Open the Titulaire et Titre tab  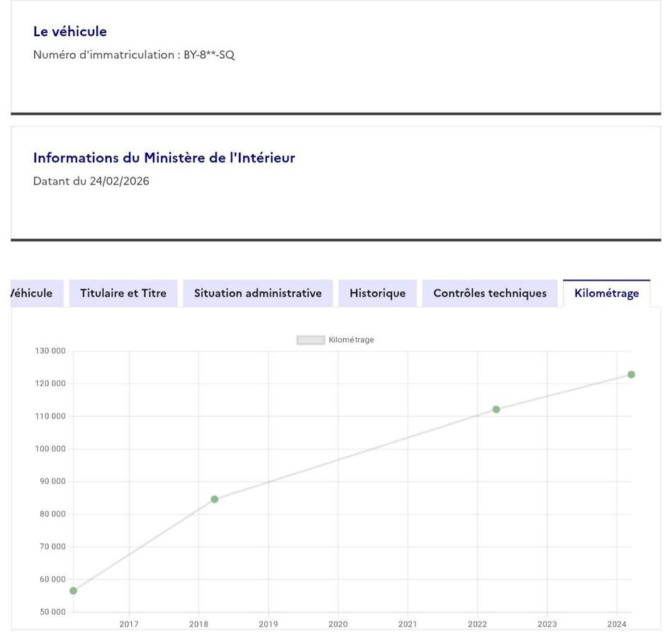(123, 293)
